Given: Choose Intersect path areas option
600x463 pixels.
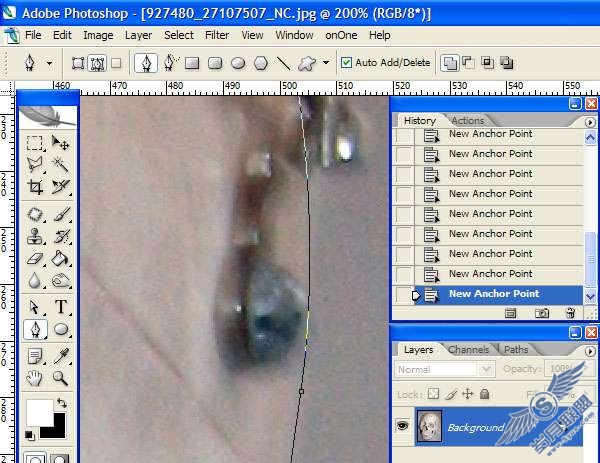Looking at the screenshot, I should [488, 62].
